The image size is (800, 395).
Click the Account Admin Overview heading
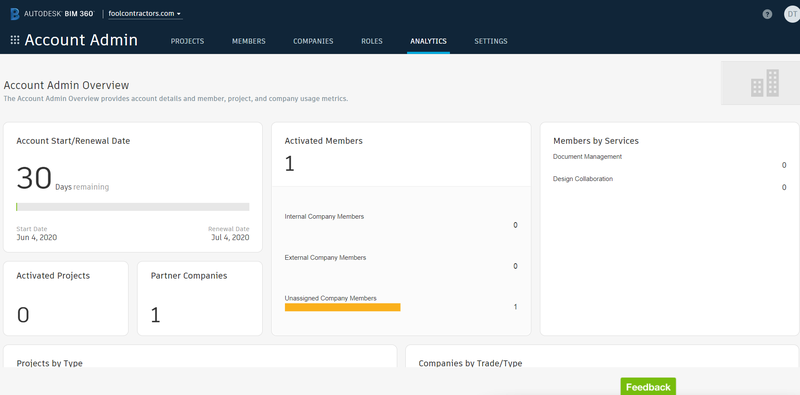[x=66, y=85]
